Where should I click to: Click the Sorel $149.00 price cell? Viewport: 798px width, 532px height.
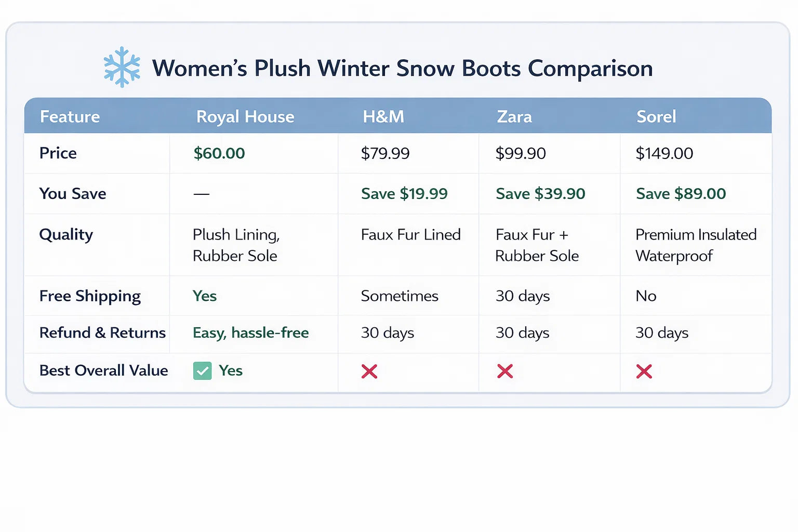[664, 153]
